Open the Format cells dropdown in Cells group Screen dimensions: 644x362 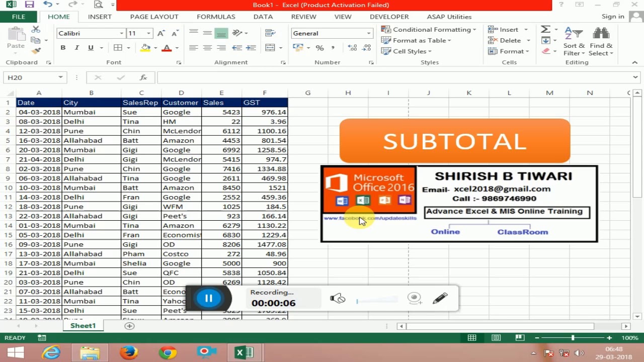(508, 51)
